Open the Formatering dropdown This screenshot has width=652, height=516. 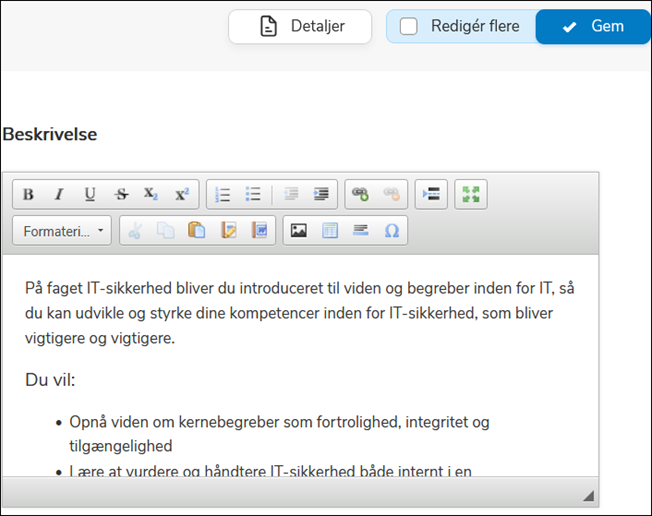pos(62,231)
